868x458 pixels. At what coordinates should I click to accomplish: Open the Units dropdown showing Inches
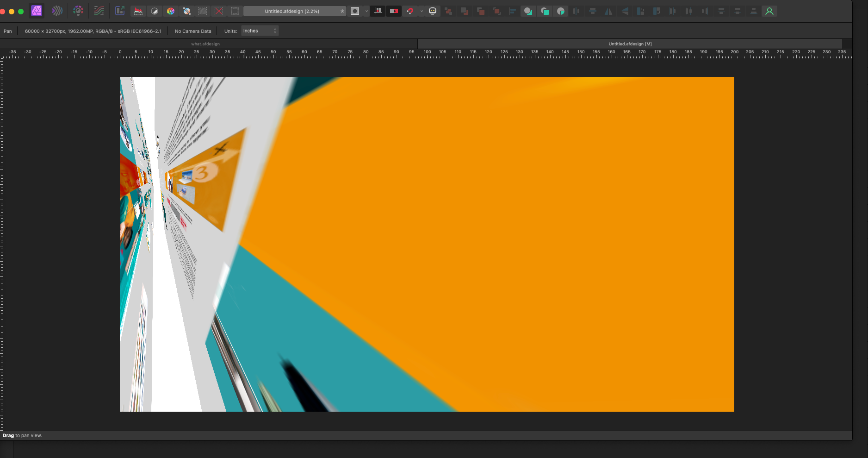pos(260,31)
